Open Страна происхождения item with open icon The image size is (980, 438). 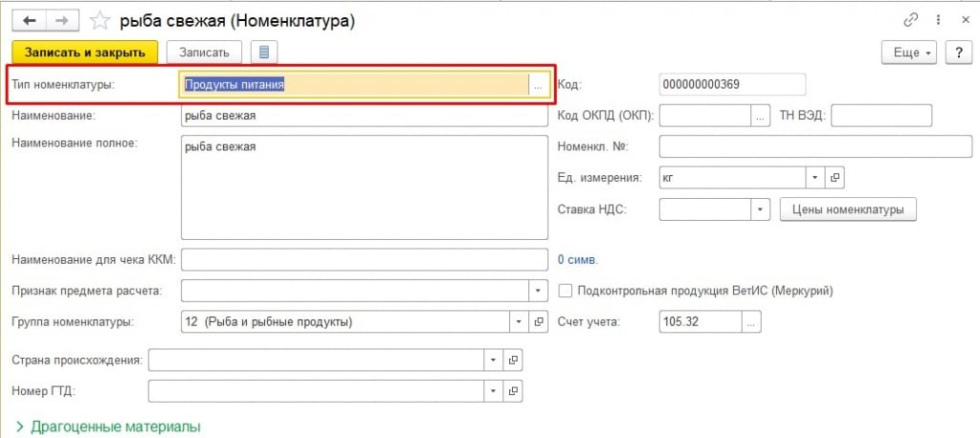click(513, 360)
